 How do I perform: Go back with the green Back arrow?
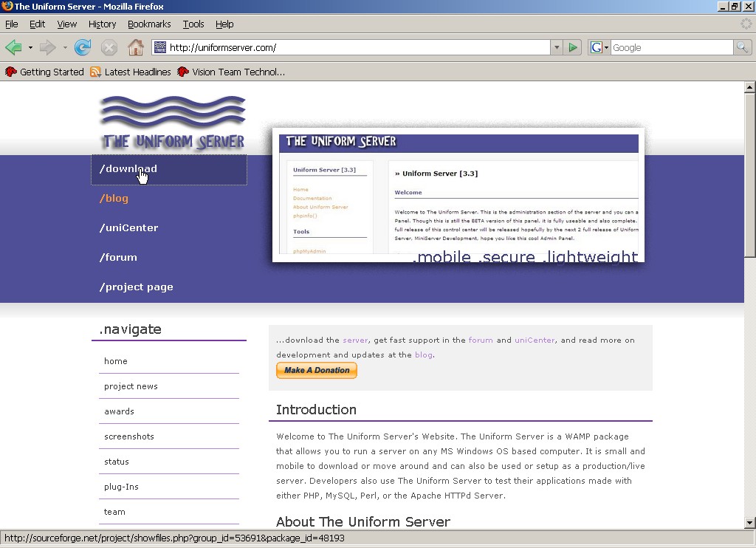pos(14,47)
